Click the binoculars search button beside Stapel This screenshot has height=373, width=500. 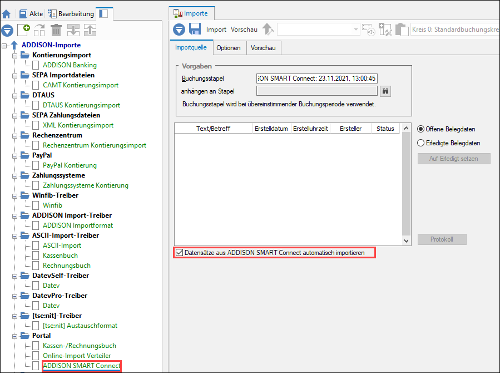[385, 91]
